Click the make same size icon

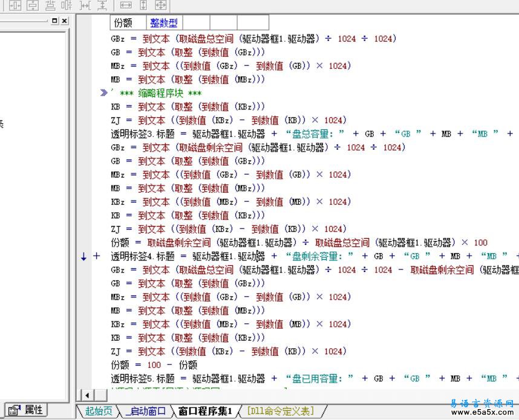[x=161, y=5]
